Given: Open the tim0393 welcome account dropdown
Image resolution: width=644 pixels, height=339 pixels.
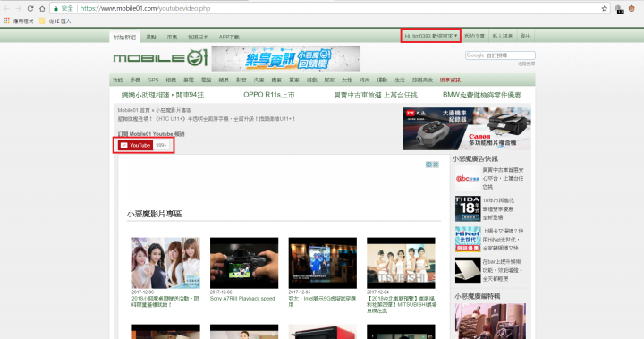Looking at the screenshot, I should (x=430, y=36).
